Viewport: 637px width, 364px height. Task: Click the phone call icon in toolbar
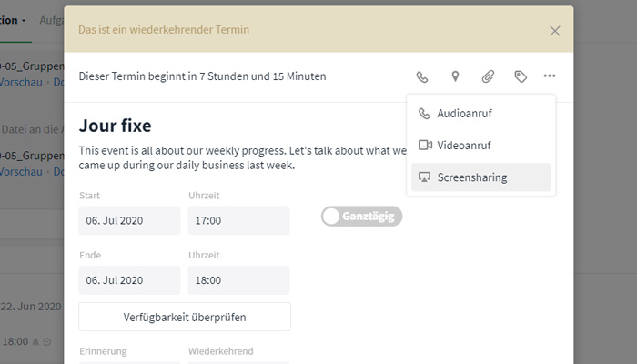pos(422,76)
